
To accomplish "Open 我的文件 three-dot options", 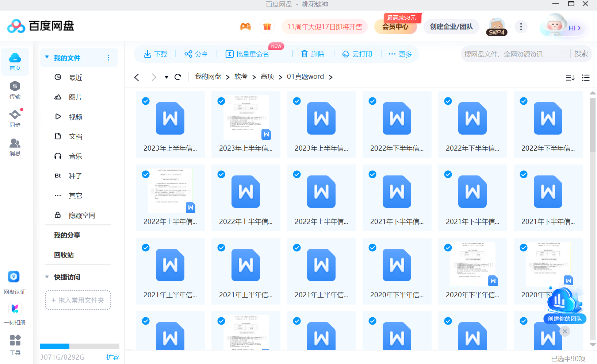I will pos(108,58).
